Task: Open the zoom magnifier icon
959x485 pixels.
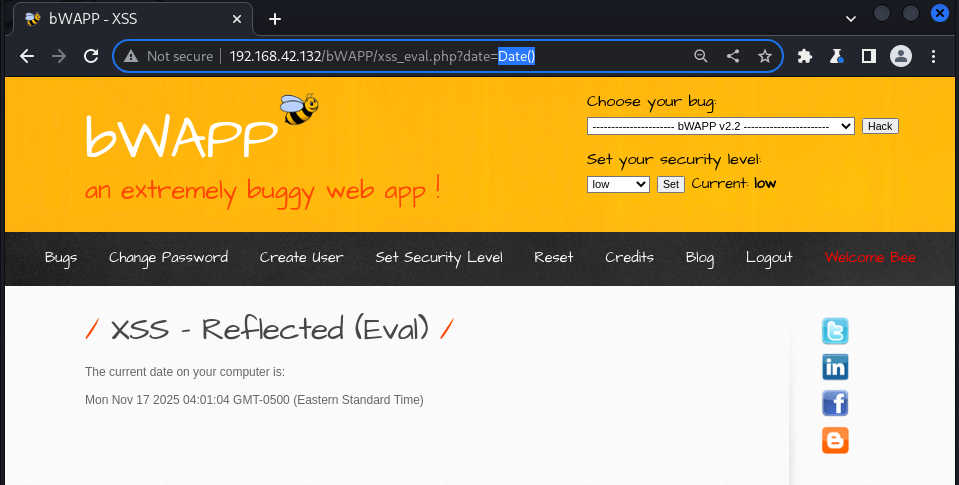Action: [x=701, y=57]
